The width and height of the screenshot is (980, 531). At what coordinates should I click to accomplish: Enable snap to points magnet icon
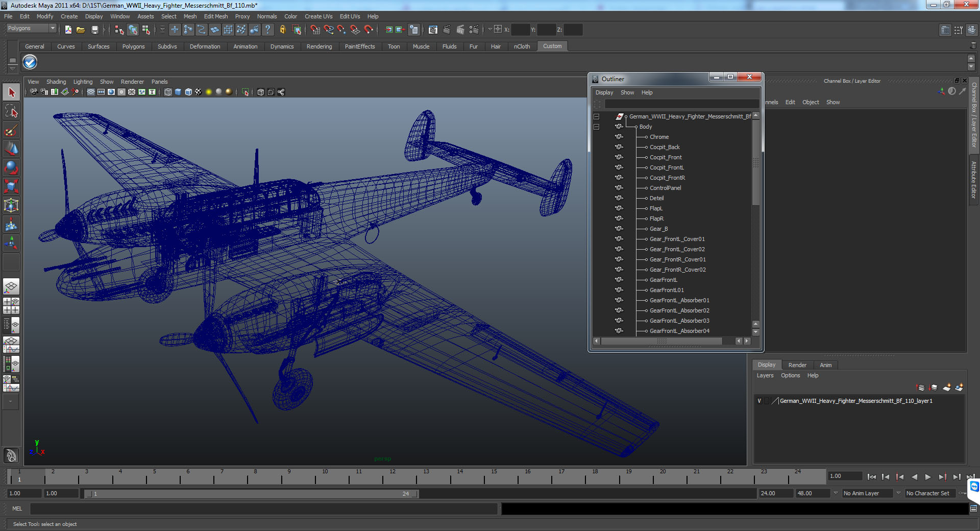tap(341, 30)
